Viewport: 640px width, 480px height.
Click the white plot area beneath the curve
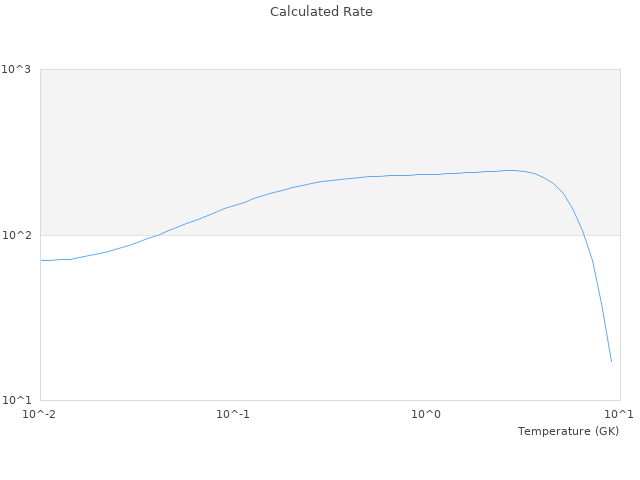[300, 320]
